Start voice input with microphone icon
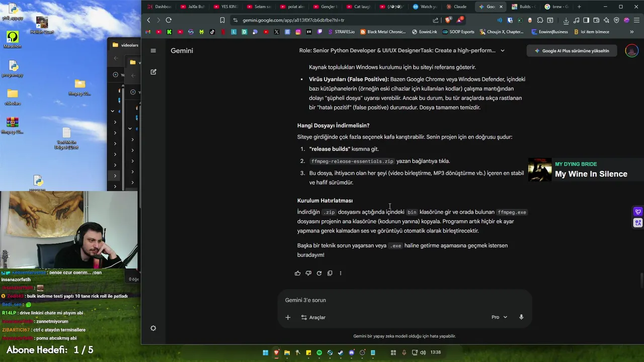Viewport: 644px width, 362px height. click(521, 317)
